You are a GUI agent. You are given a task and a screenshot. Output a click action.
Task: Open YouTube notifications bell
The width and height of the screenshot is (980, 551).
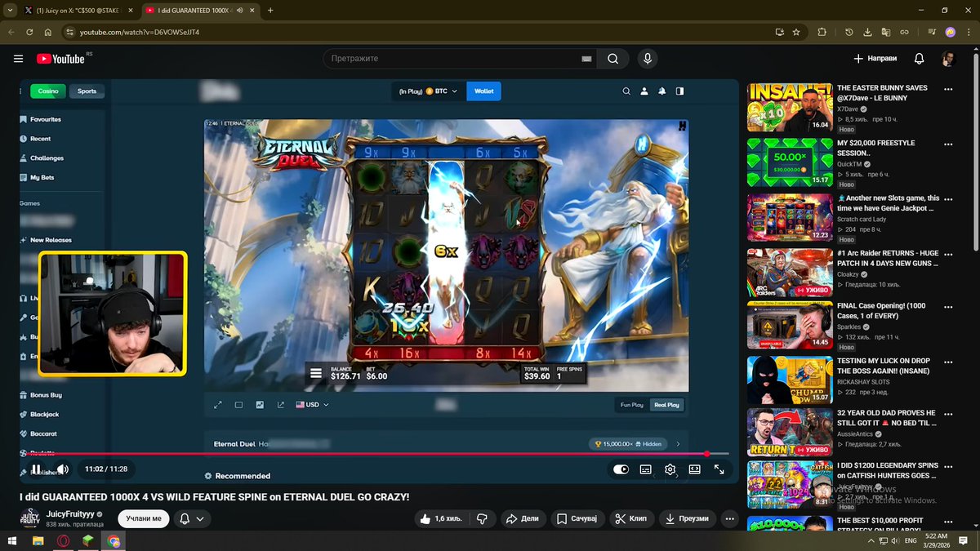(x=919, y=59)
